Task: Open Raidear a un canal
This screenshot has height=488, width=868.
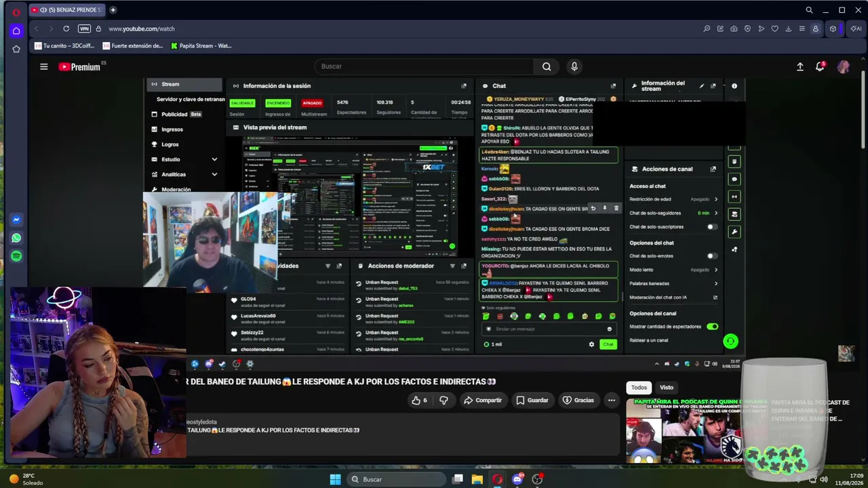Action: point(649,340)
